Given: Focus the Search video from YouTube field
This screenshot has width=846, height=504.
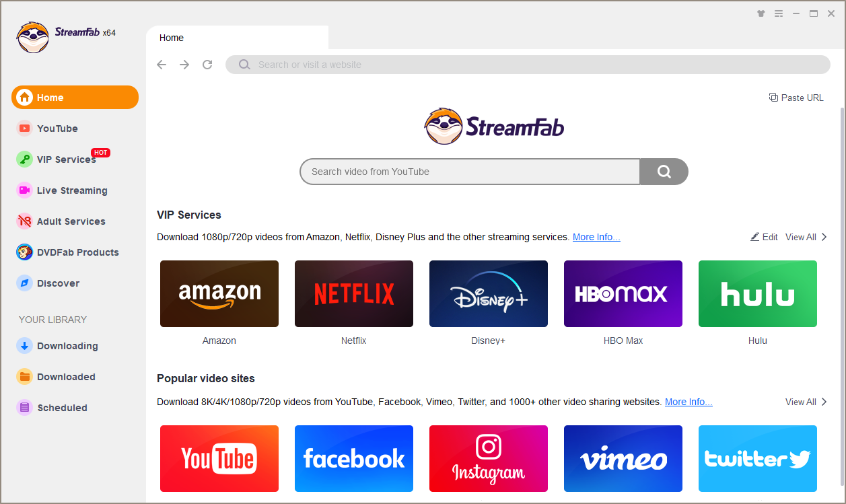Looking at the screenshot, I should click(x=470, y=172).
